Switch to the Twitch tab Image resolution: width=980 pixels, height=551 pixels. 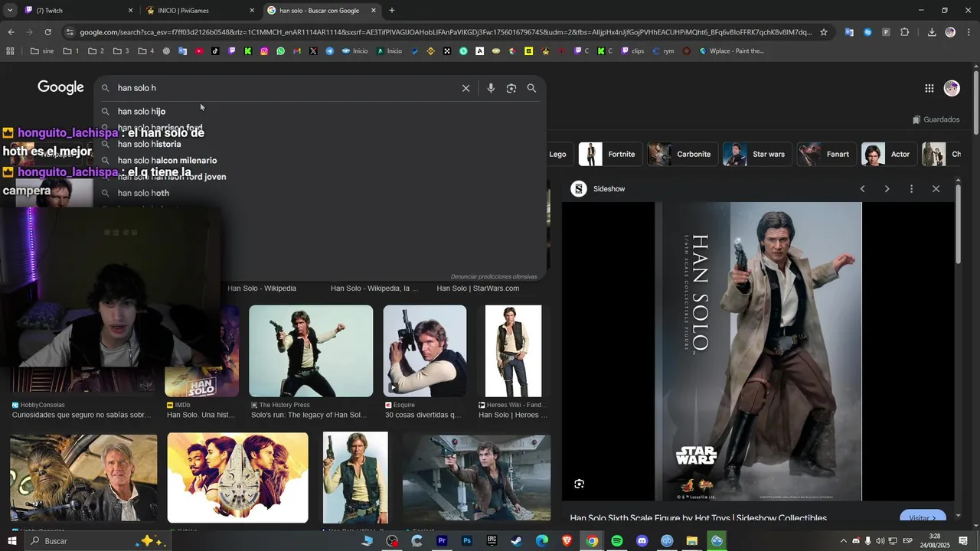coord(77,11)
